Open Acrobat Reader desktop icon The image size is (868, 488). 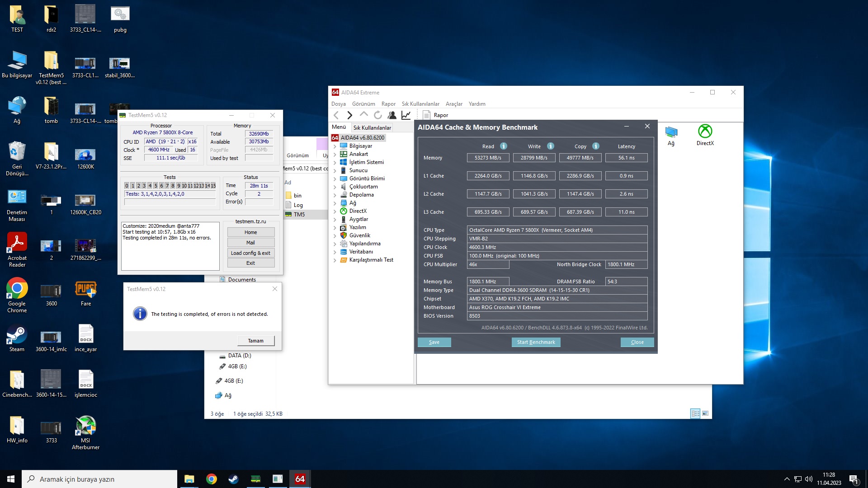tap(17, 249)
